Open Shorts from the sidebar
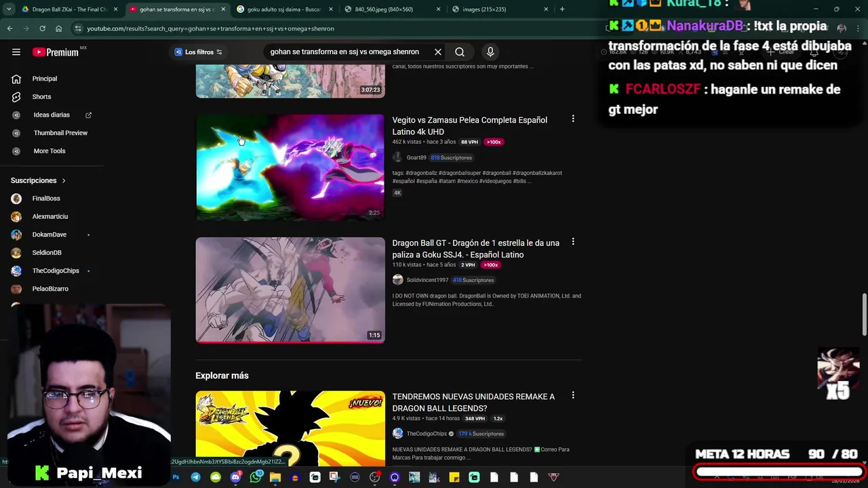Viewport: 868px width, 488px height. click(41, 97)
